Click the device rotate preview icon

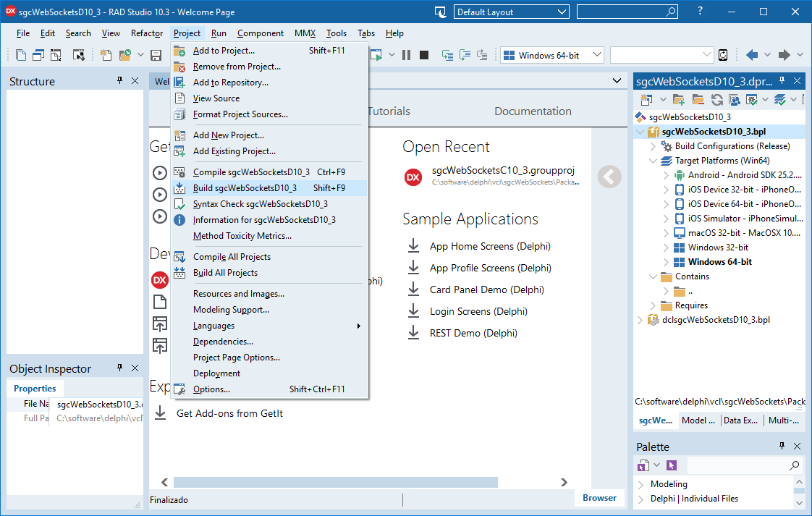coord(723,55)
